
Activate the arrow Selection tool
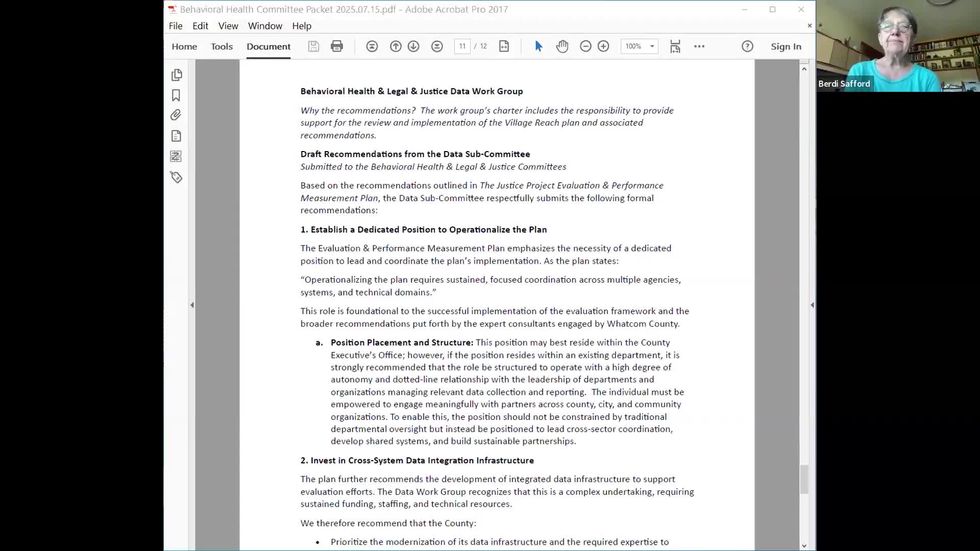pyautogui.click(x=538, y=46)
